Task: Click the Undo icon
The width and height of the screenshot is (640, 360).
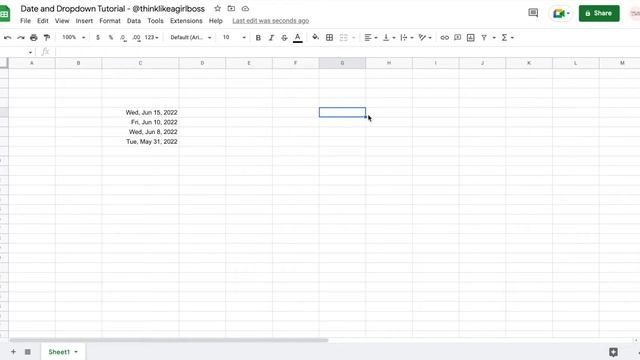Action: click(8, 38)
